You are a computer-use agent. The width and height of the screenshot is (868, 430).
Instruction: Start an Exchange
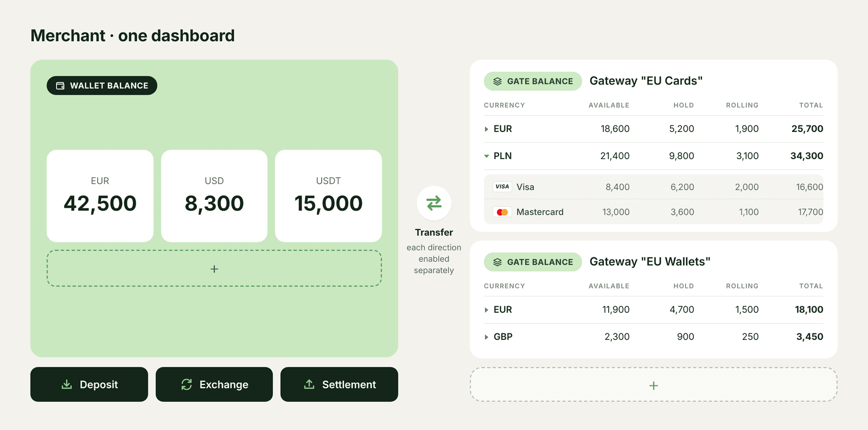click(214, 384)
